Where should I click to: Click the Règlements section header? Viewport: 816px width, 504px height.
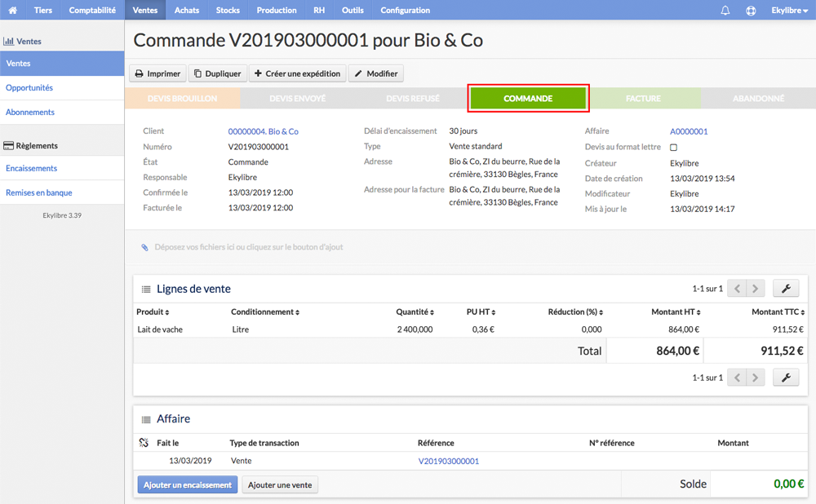31,146
